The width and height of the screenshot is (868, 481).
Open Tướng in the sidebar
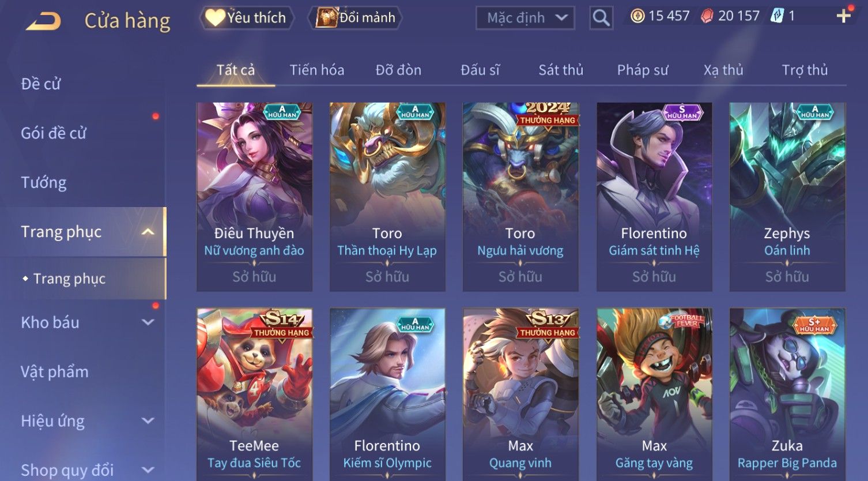point(44,183)
